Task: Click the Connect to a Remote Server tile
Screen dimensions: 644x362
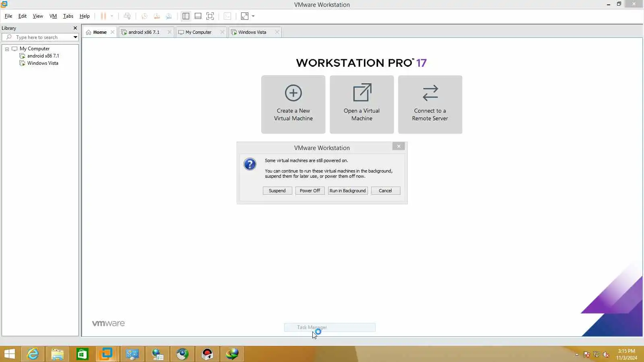Action: [x=430, y=105]
